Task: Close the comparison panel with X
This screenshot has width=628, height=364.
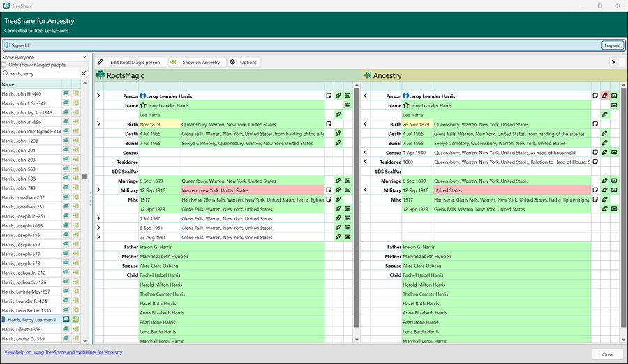Action: click(613, 62)
